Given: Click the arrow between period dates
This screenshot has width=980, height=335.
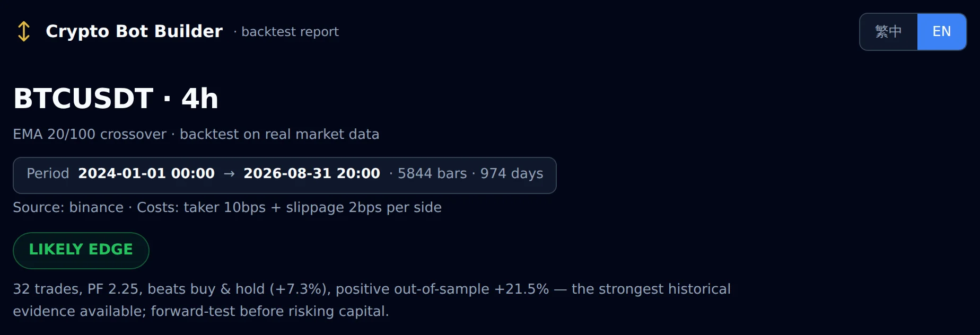Looking at the screenshot, I should click(x=229, y=174).
